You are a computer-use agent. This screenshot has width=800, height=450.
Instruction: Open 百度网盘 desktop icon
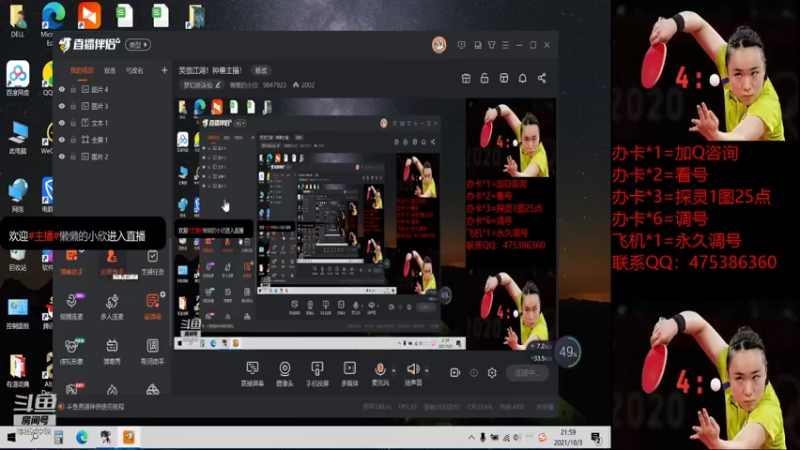coord(18,78)
